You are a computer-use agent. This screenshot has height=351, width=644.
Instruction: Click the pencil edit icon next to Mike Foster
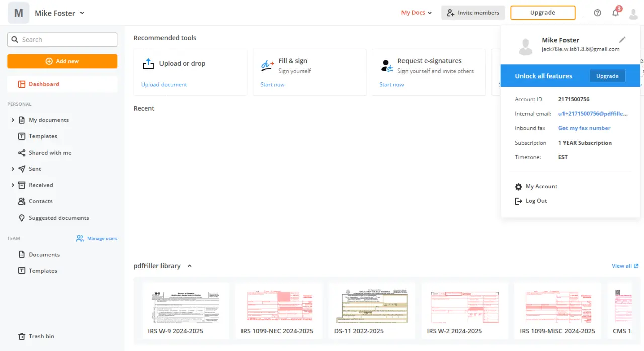click(x=622, y=40)
